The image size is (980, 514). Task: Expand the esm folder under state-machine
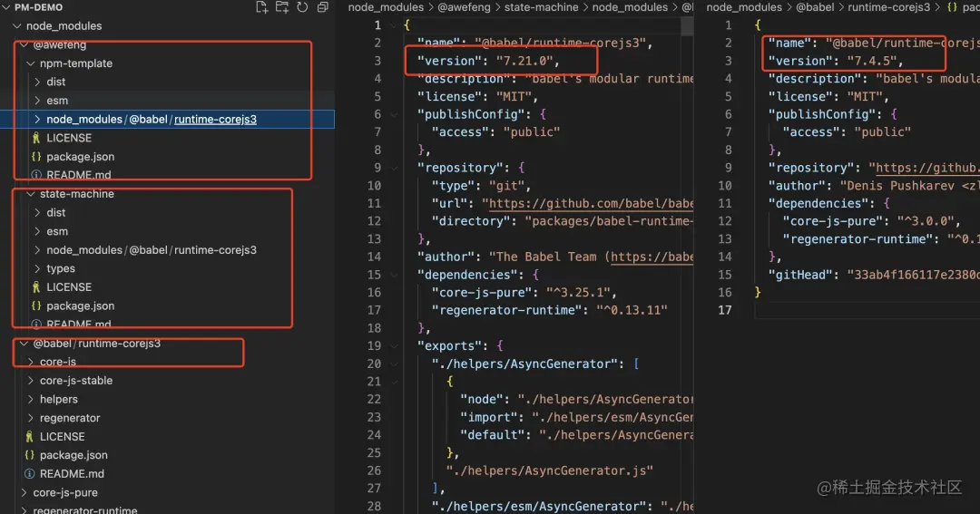click(37, 232)
